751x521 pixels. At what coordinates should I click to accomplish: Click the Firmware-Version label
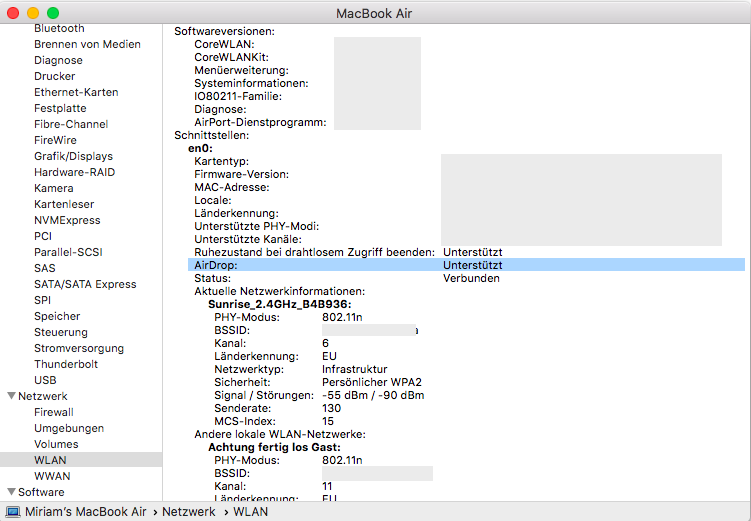[x=241, y=174]
